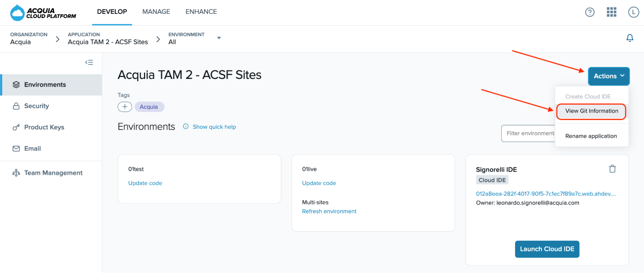Viewport: 644px width, 273px height.
Task: Click the Environment All breadcrumb
Action: tap(186, 38)
